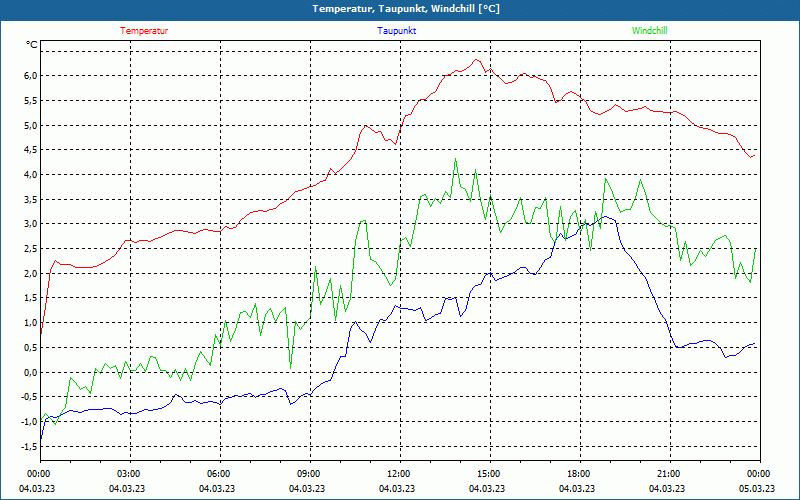The image size is (800, 500).
Task: Click the blue dew point peak near 19:00
Action: click(606, 216)
